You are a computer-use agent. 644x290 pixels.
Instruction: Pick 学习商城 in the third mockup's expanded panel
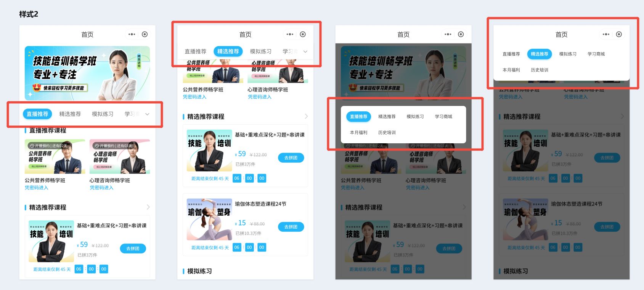[x=443, y=117]
